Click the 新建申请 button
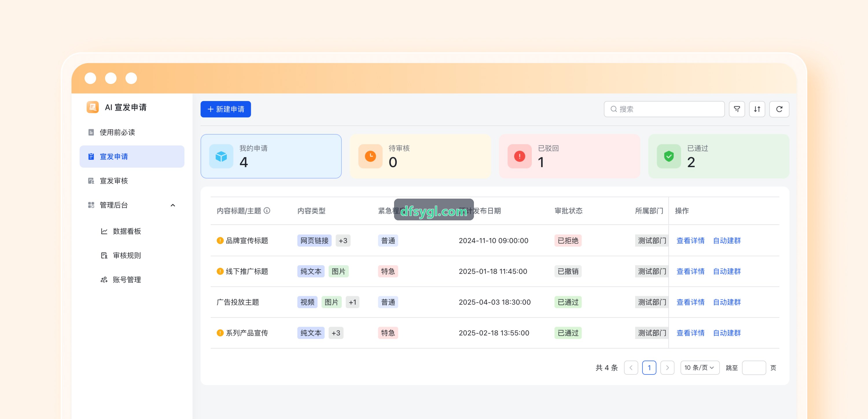The width and height of the screenshot is (868, 419). (225, 109)
